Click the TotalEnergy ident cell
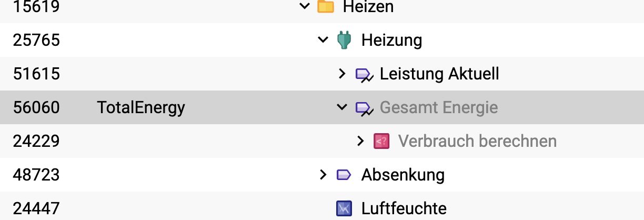The image size is (644, 220). tap(141, 107)
